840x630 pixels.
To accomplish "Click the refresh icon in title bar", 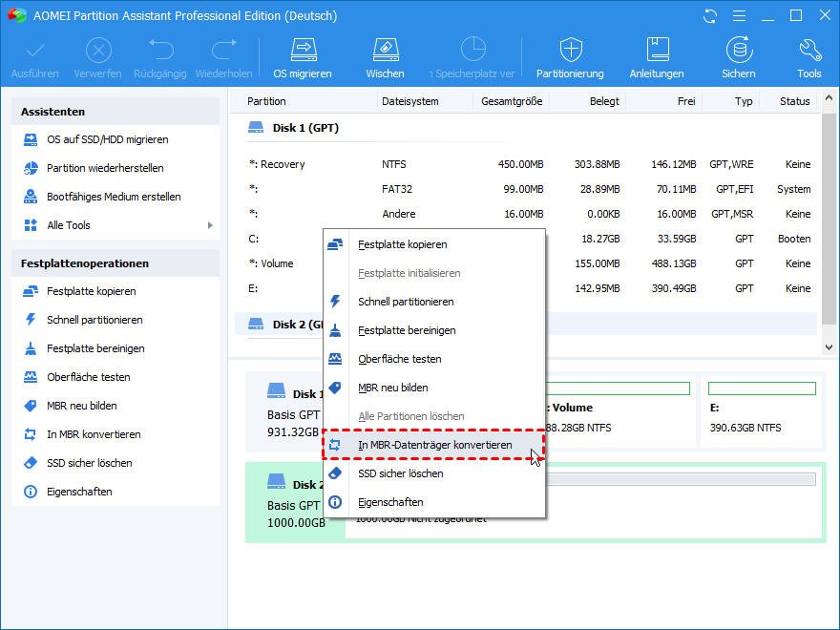I will click(710, 16).
